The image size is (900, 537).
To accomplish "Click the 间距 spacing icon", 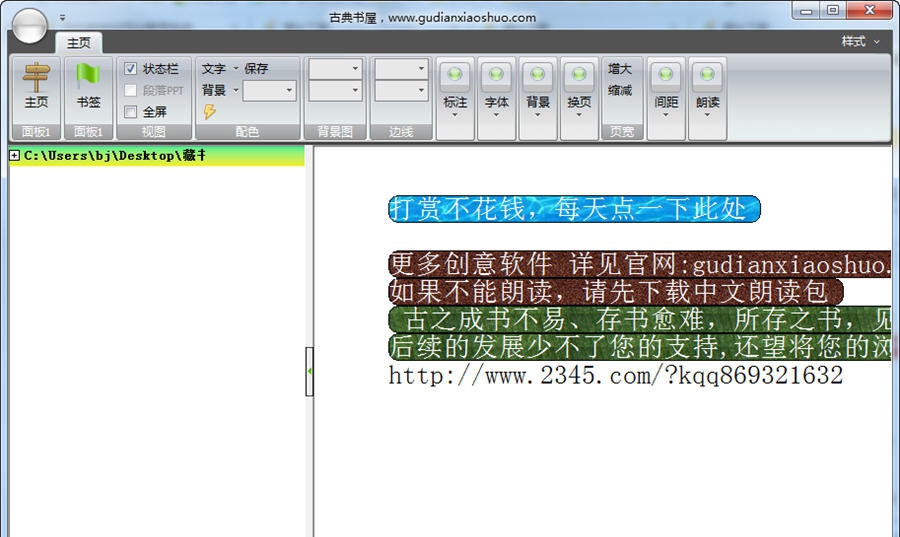I will (x=666, y=77).
